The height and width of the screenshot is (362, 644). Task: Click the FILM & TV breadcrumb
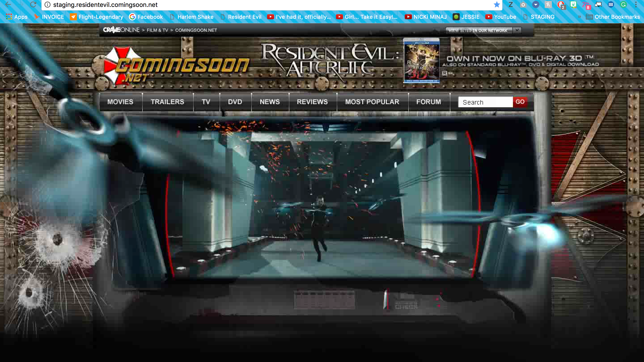(x=157, y=30)
